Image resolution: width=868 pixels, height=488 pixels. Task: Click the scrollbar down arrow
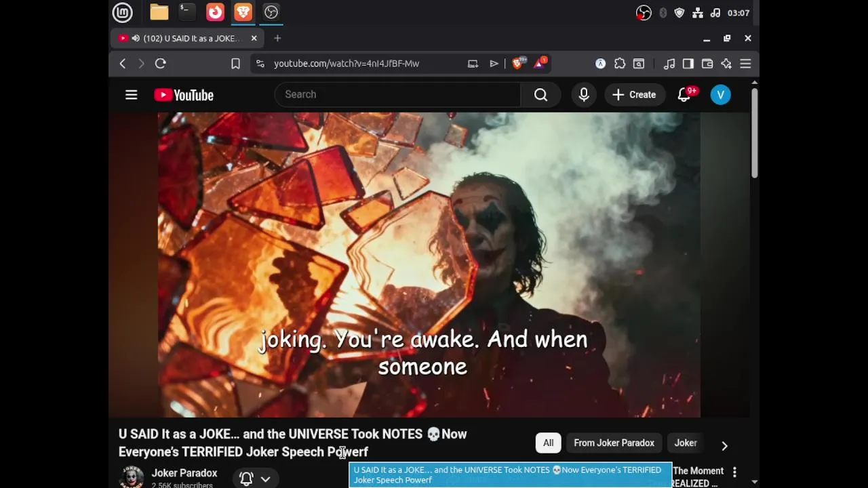coord(754,482)
